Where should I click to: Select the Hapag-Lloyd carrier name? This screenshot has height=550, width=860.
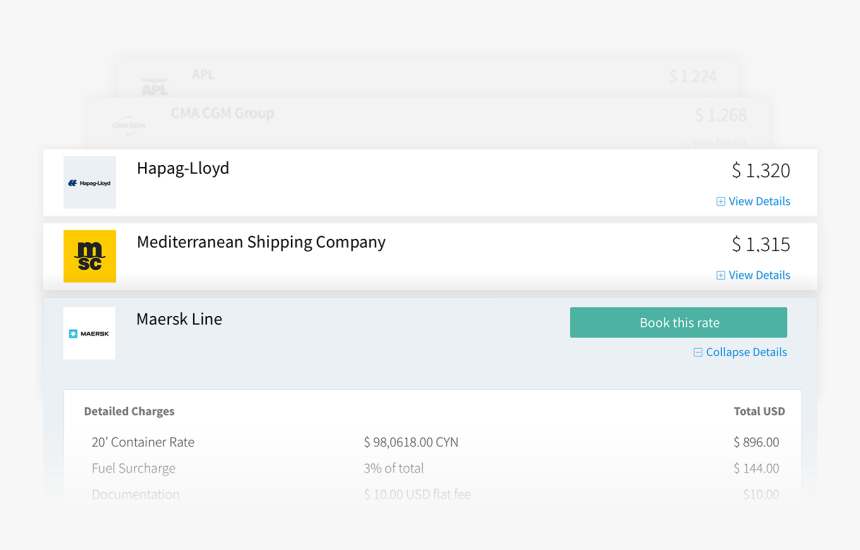click(x=182, y=169)
